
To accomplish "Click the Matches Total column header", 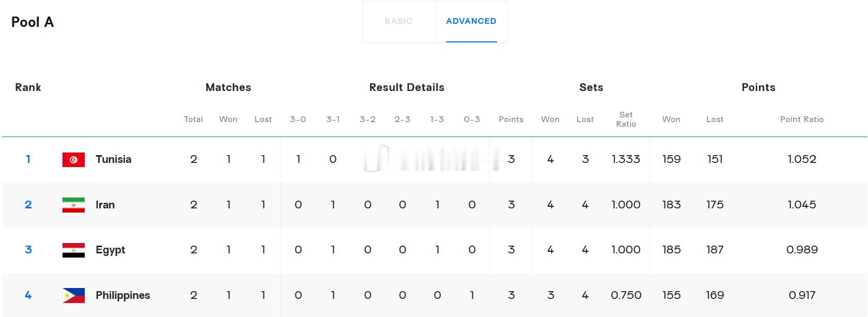I will click(x=193, y=119).
